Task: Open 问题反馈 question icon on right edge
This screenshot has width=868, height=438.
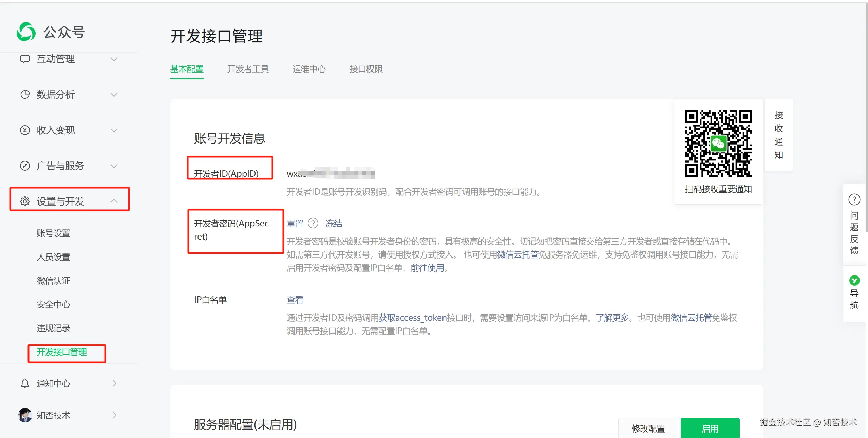Action: point(854,200)
